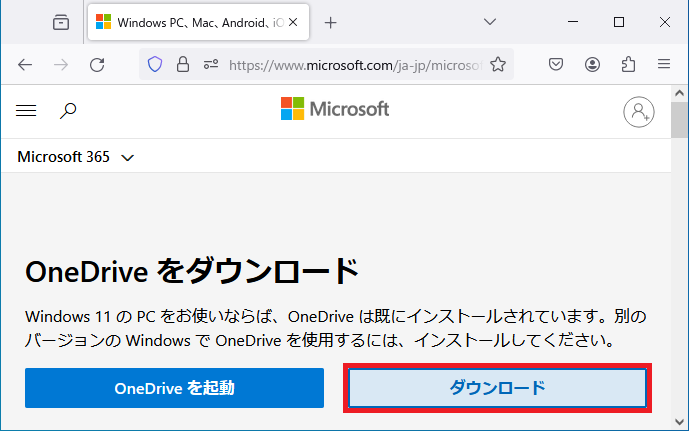This screenshot has width=689, height=431.
Task: Click the URL address bar field
Action: point(355,65)
